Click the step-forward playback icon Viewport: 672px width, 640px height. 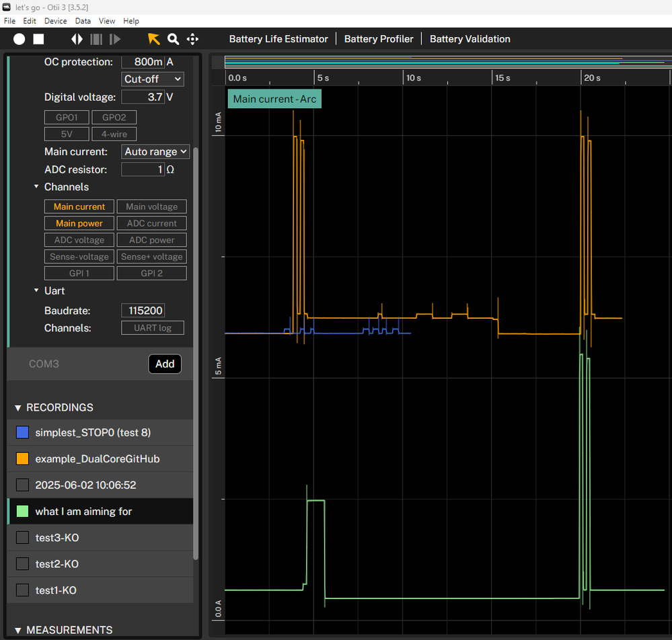click(115, 39)
